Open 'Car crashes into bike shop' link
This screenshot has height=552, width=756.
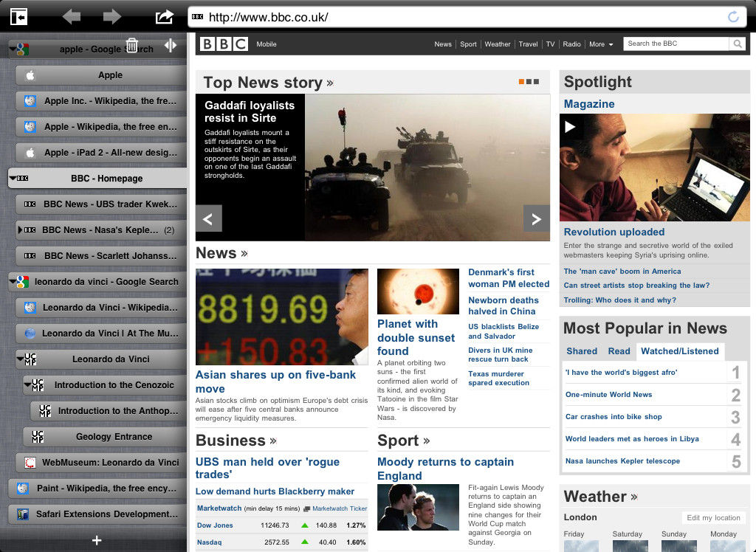point(614,417)
